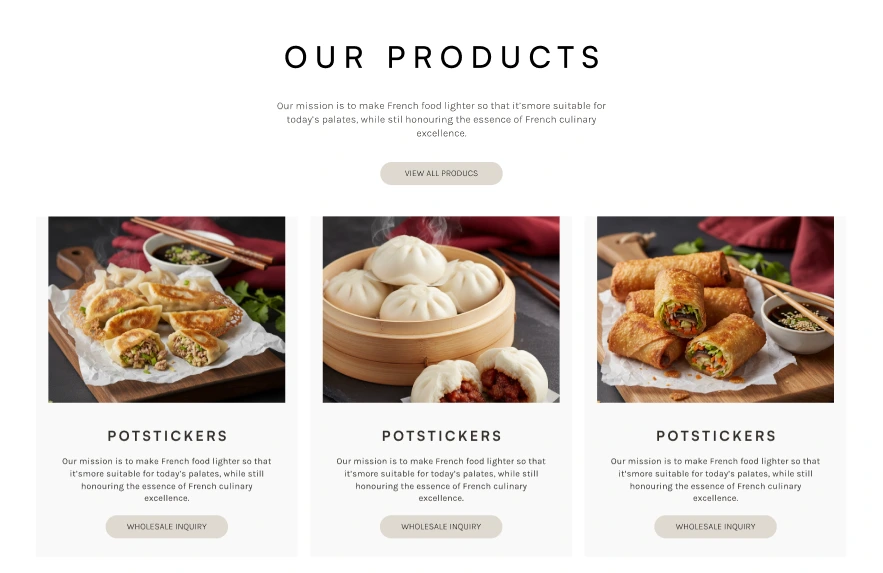Click the cut spring roll showing vegetable filling
Viewport: 883px width, 573px height.
point(680,304)
